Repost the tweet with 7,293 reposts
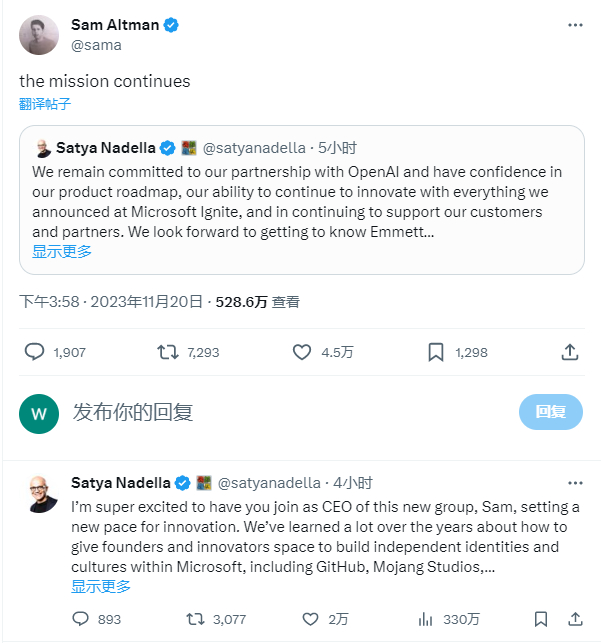This screenshot has width=601, height=643. tap(168, 352)
